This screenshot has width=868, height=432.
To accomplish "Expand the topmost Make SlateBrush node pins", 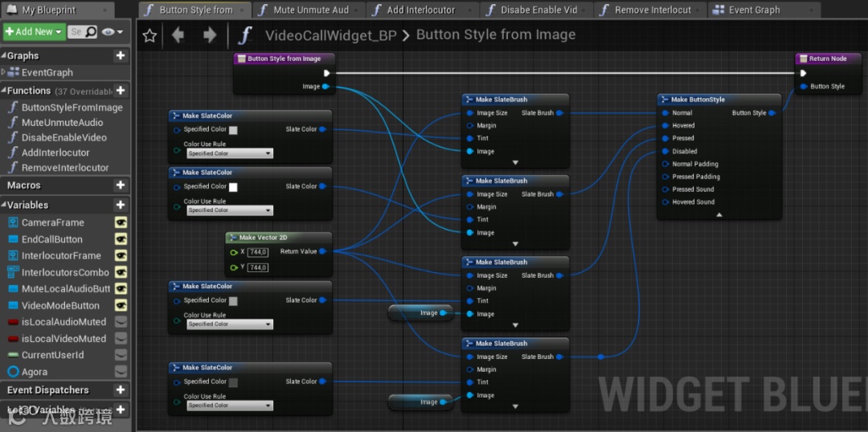I will click(515, 163).
